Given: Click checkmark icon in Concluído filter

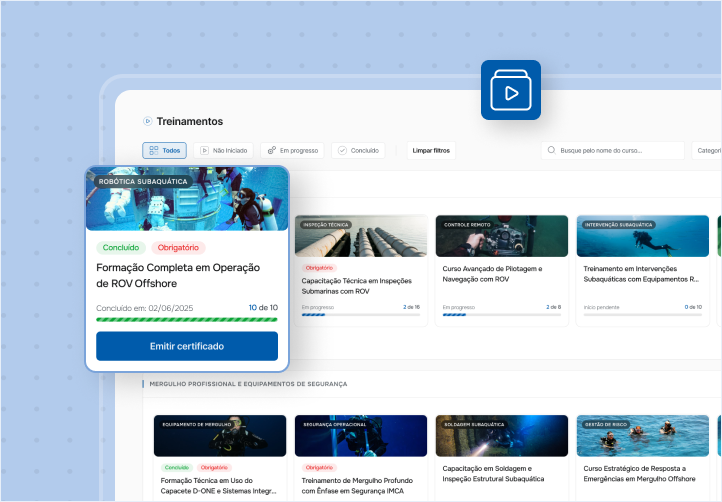Looking at the screenshot, I should coord(342,151).
